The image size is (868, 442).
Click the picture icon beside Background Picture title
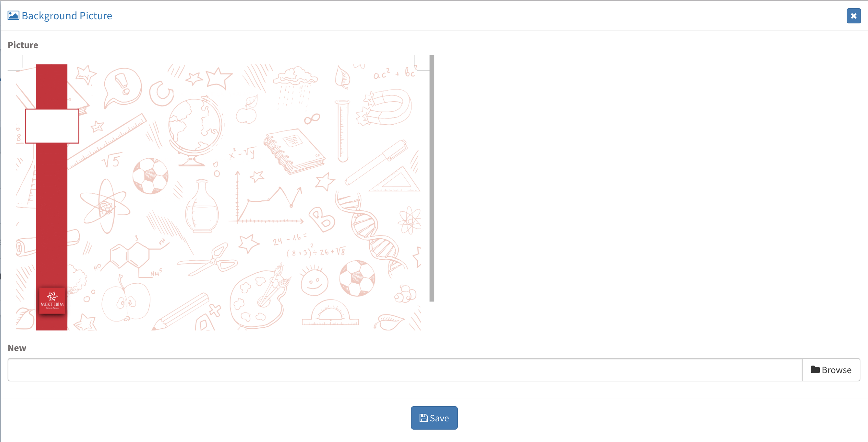(x=13, y=15)
